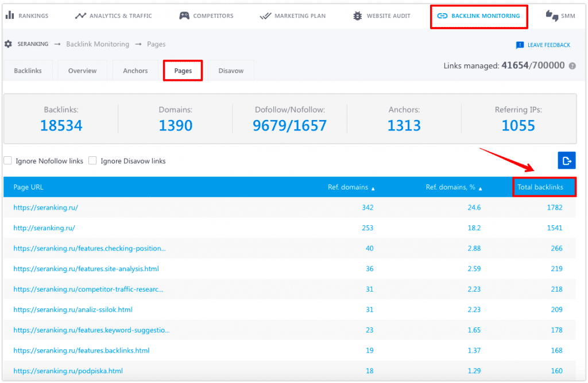Open the features.checking-position page link
588x383 pixels.
coord(90,248)
